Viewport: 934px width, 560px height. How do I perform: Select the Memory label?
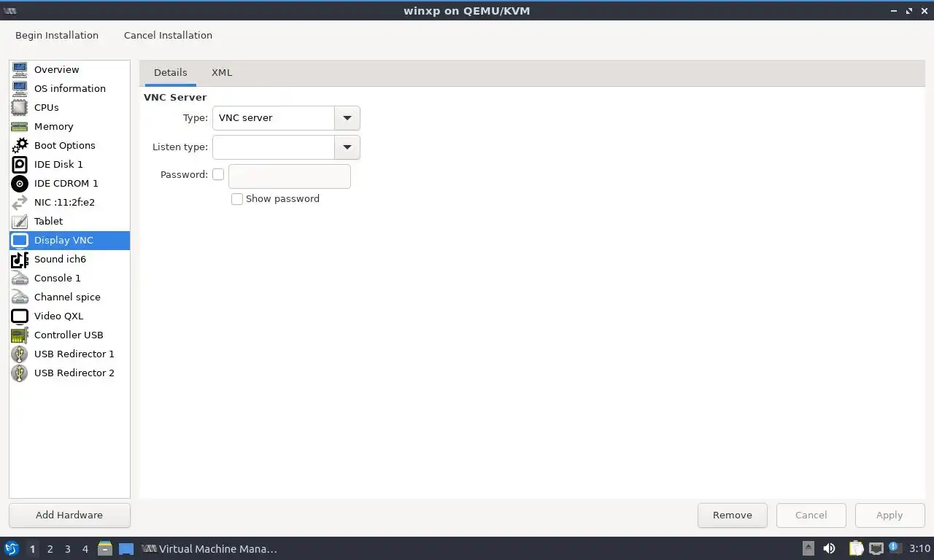pos(54,126)
